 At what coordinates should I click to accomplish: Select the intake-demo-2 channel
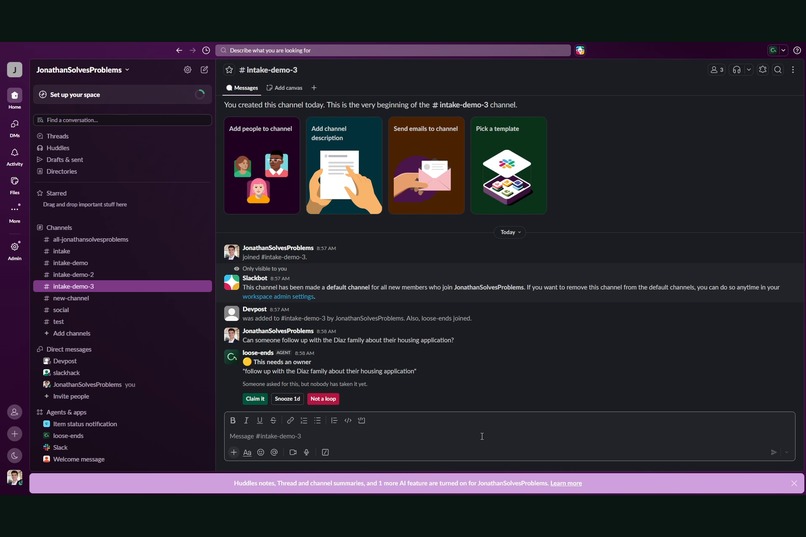tap(123, 275)
